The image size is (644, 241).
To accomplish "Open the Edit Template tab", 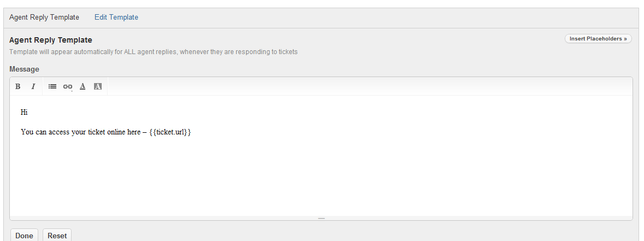I will (116, 17).
